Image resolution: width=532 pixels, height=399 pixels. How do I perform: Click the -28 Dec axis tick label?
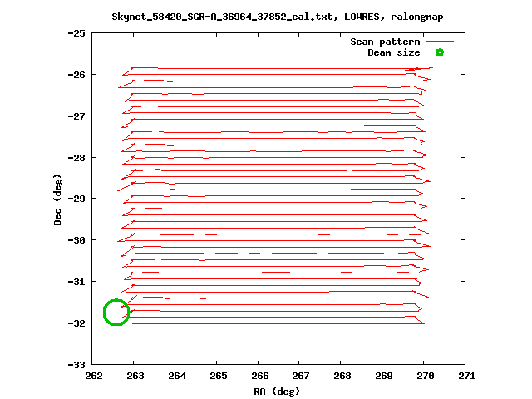(76, 158)
